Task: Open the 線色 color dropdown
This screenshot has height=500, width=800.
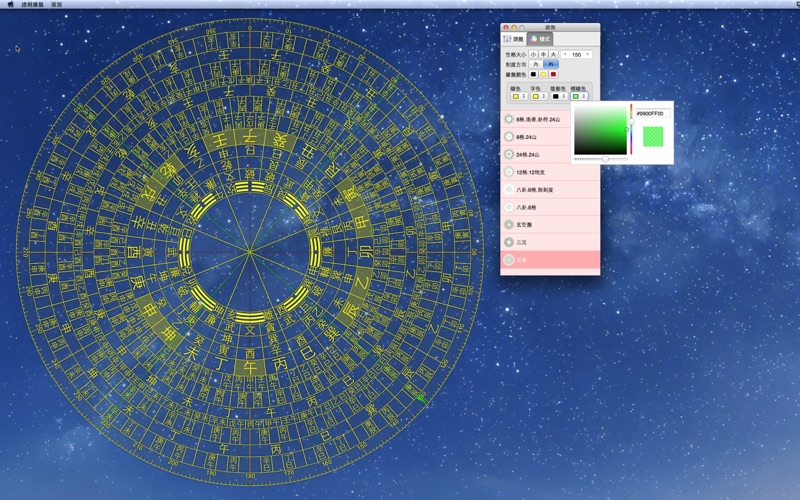Action: [x=517, y=96]
